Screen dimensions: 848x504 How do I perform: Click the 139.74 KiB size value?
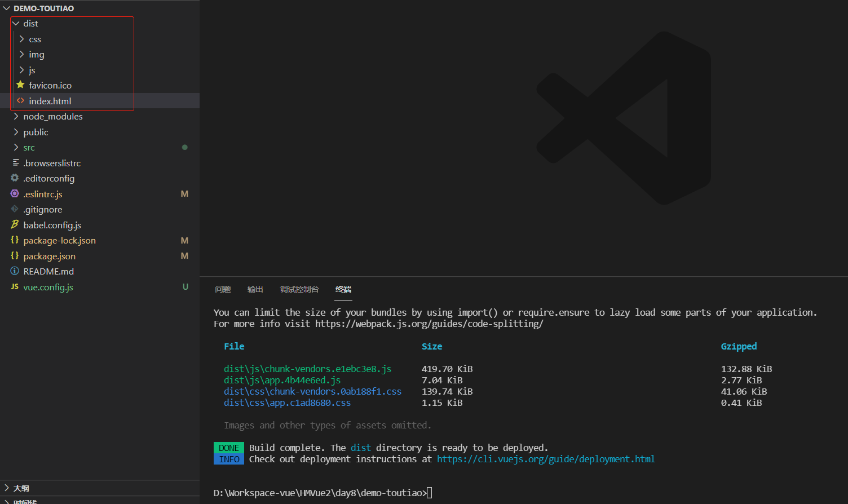pos(447,391)
